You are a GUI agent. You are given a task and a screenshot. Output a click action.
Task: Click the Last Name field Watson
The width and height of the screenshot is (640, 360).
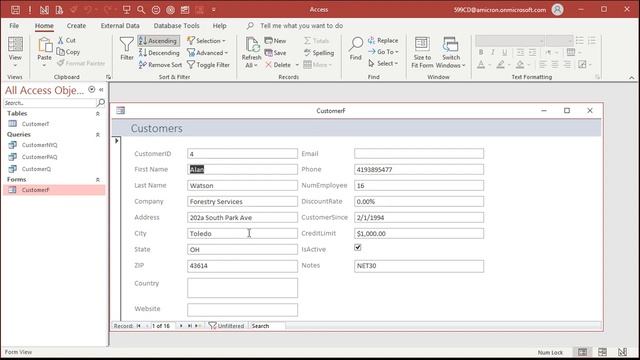pyautogui.click(x=242, y=185)
